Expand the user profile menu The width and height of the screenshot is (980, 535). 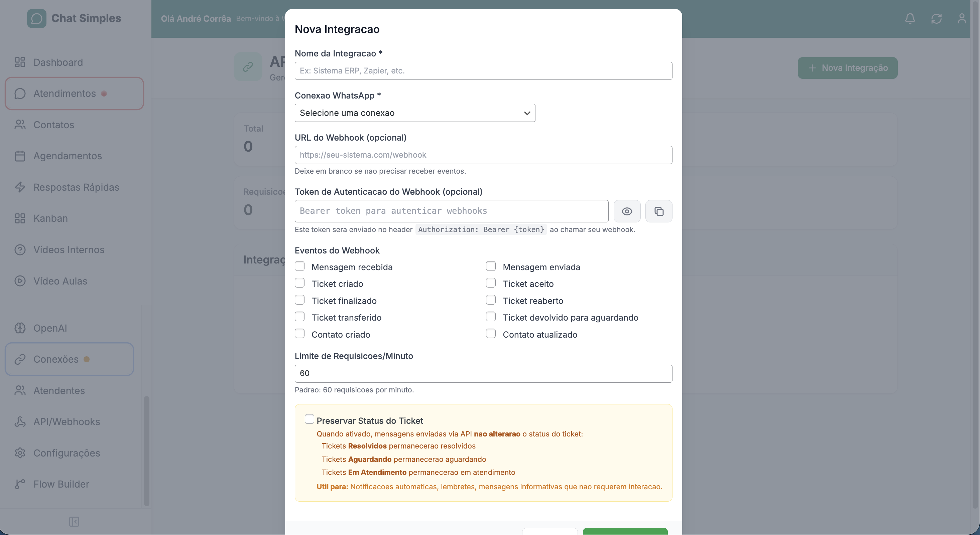tap(962, 18)
